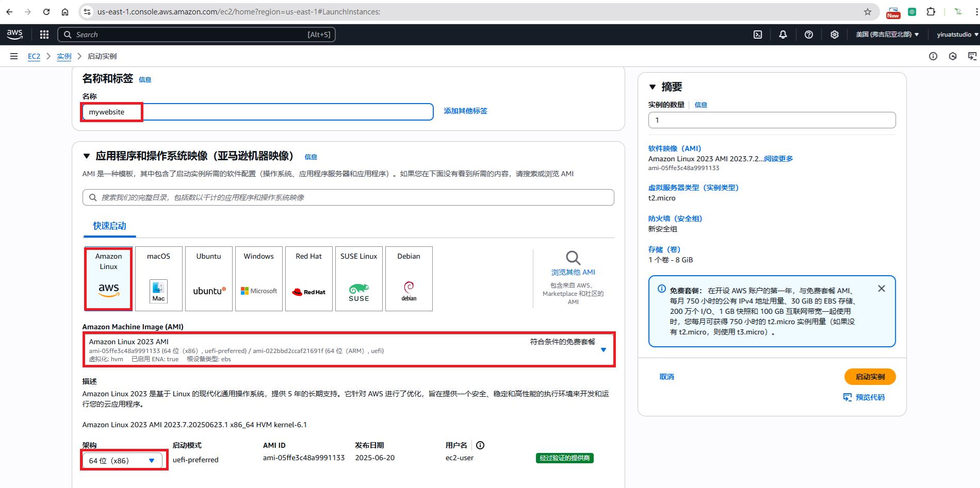Click the 取消 cancel button
980x488 pixels.
(667, 377)
